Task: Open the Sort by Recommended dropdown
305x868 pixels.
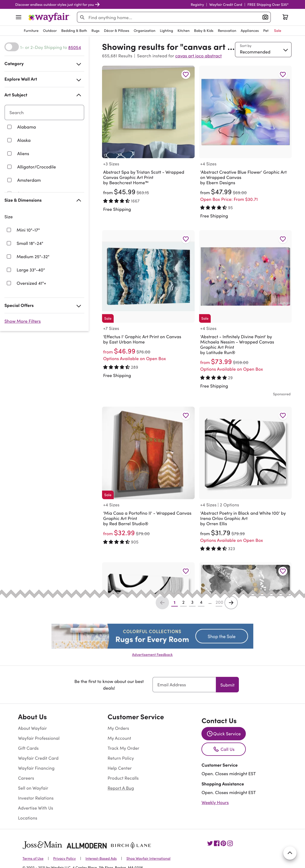Action: point(263,50)
